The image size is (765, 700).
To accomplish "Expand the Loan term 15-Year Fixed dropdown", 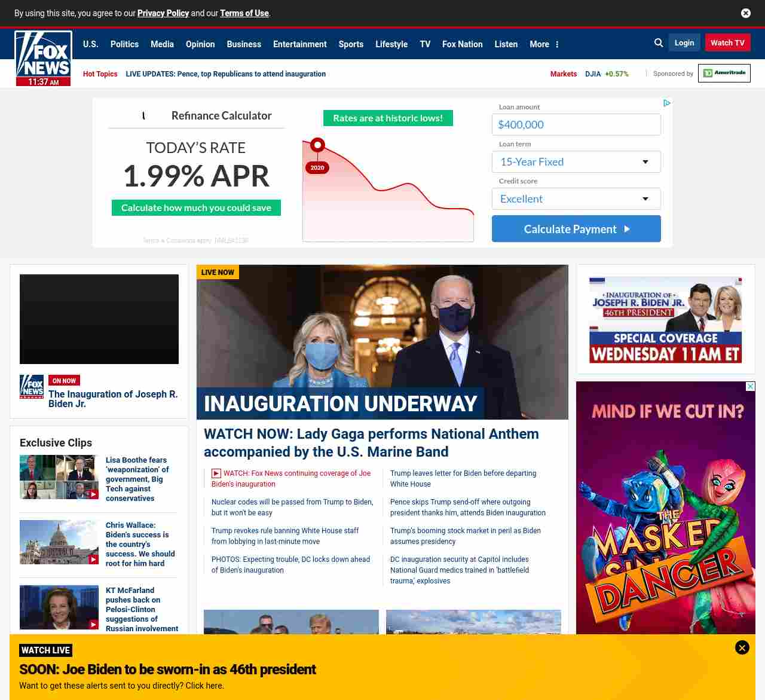I will 576,162.
